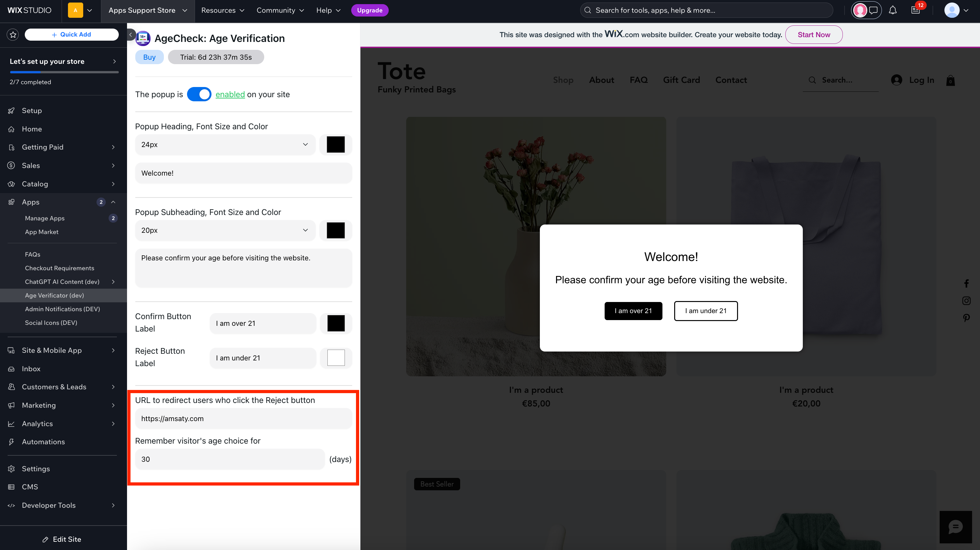
Task: Toggle the popup enabled switch
Action: click(x=199, y=94)
